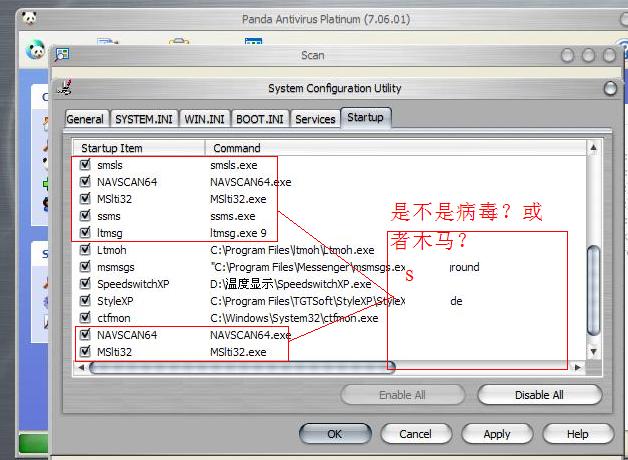Uncheck the msmsgs startup item
Screen dimensions: 628x460
click(85, 266)
